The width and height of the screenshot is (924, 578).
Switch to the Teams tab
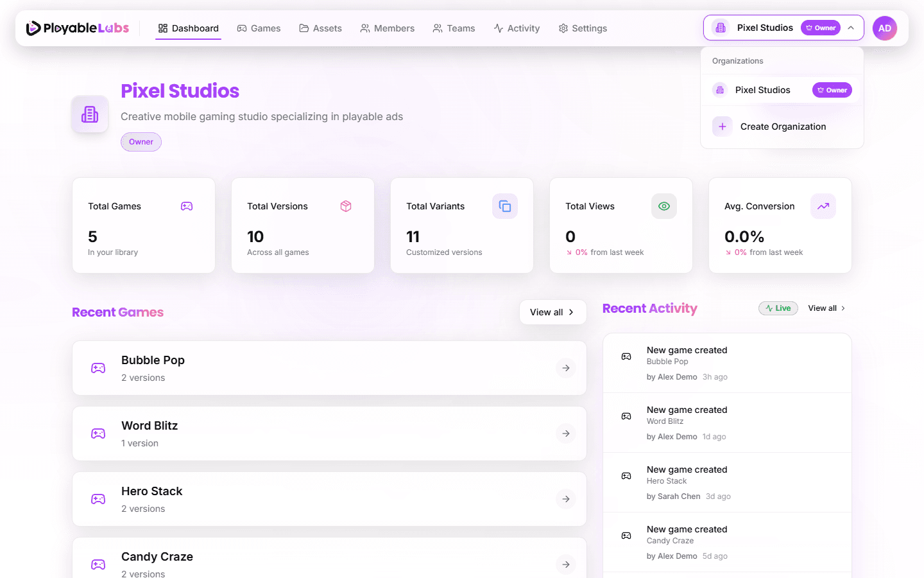pyautogui.click(x=454, y=28)
